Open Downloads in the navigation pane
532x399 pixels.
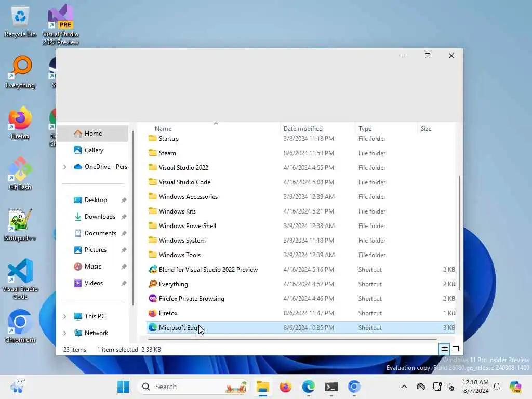click(x=100, y=217)
